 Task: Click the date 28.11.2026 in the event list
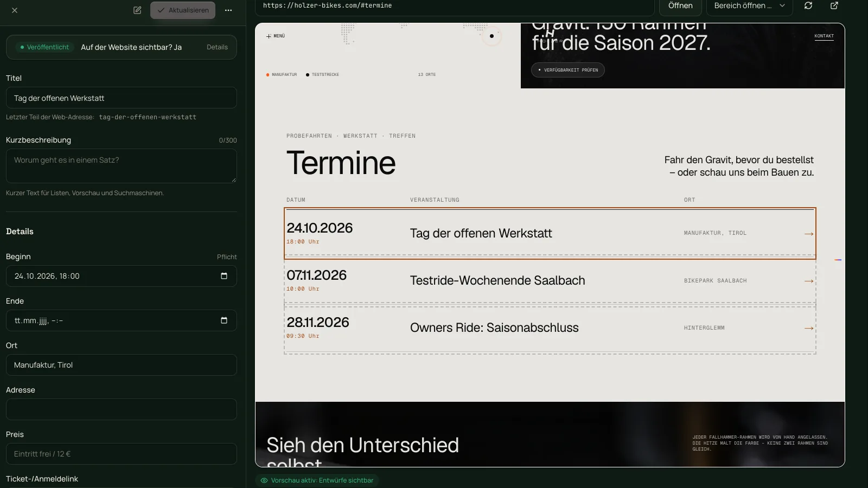point(318,322)
